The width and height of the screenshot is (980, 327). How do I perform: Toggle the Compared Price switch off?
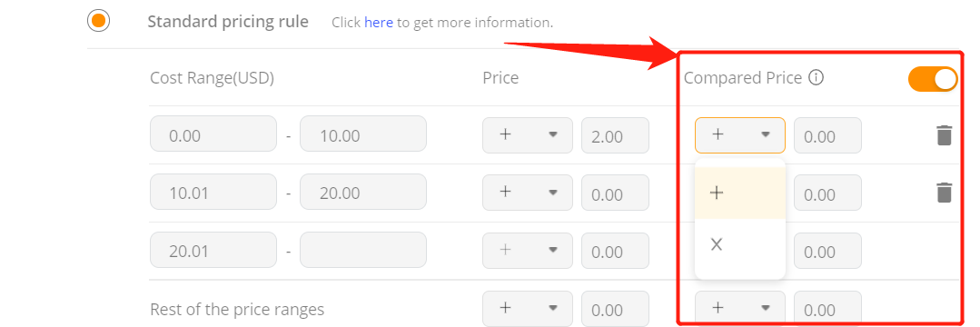[933, 79]
